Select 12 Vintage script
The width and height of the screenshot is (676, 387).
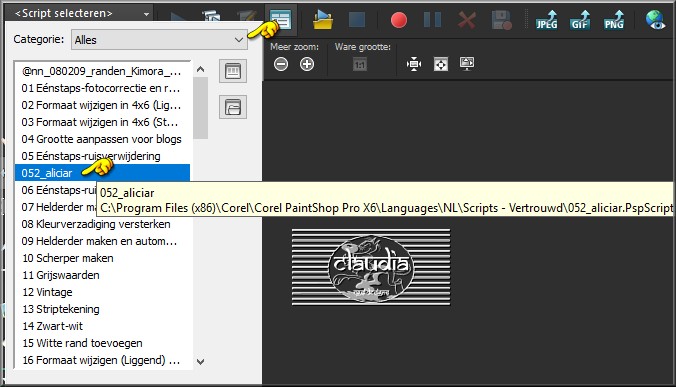[x=103, y=292]
